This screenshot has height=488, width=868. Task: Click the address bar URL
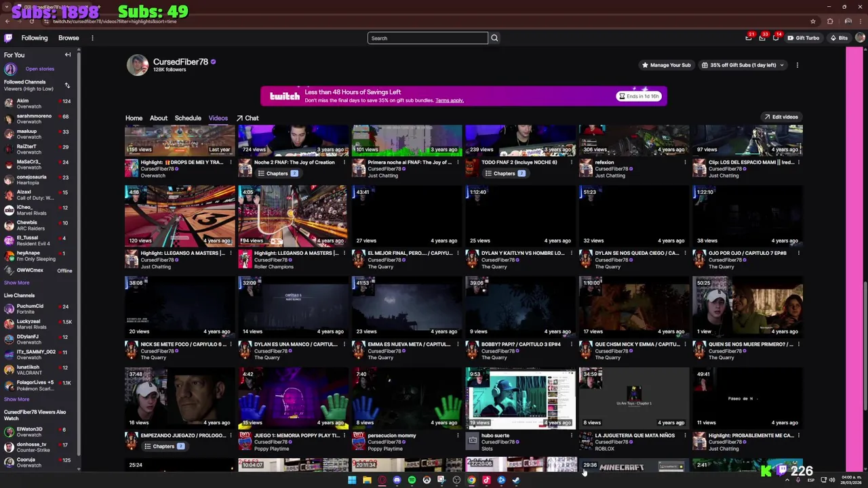115,21
